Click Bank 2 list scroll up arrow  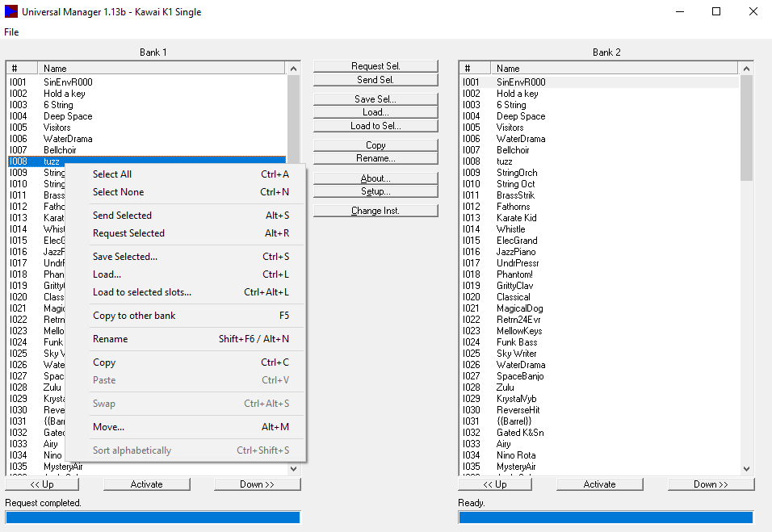coord(746,69)
